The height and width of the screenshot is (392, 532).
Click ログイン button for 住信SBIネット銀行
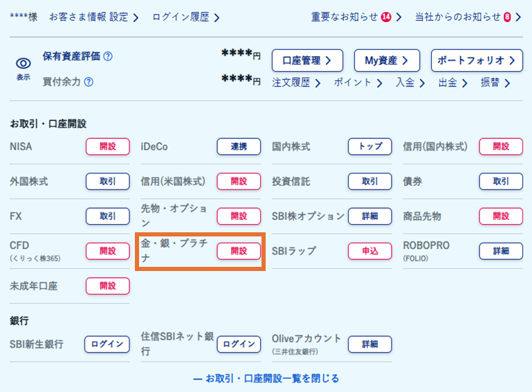(239, 344)
